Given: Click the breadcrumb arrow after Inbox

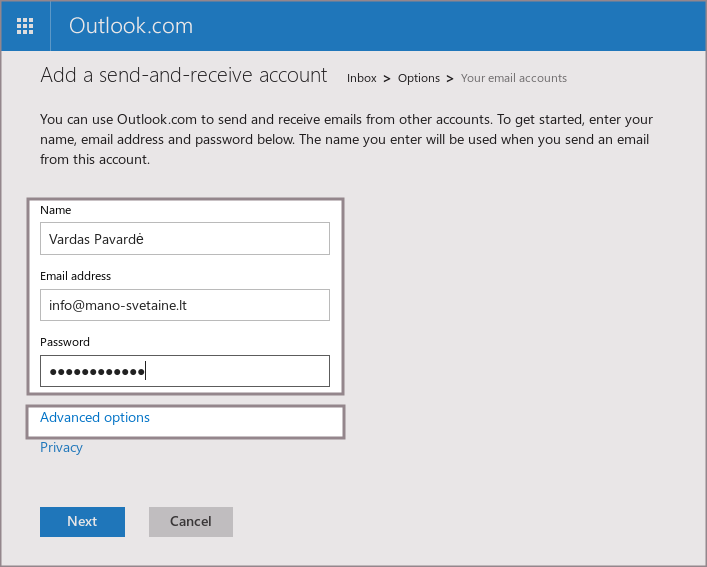Looking at the screenshot, I should [x=387, y=78].
